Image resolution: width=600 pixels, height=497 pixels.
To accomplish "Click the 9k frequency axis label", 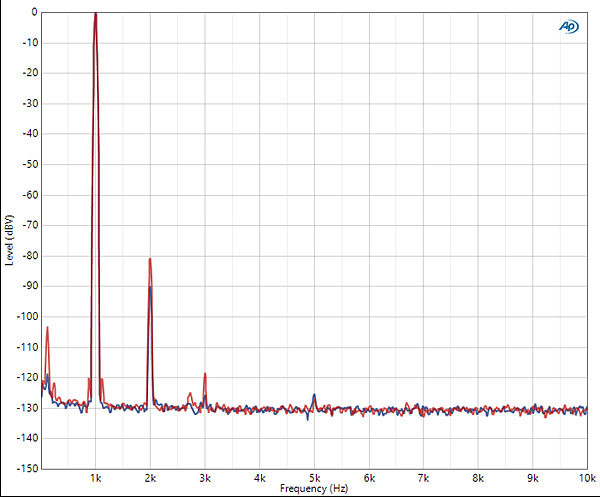I will point(533,478).
